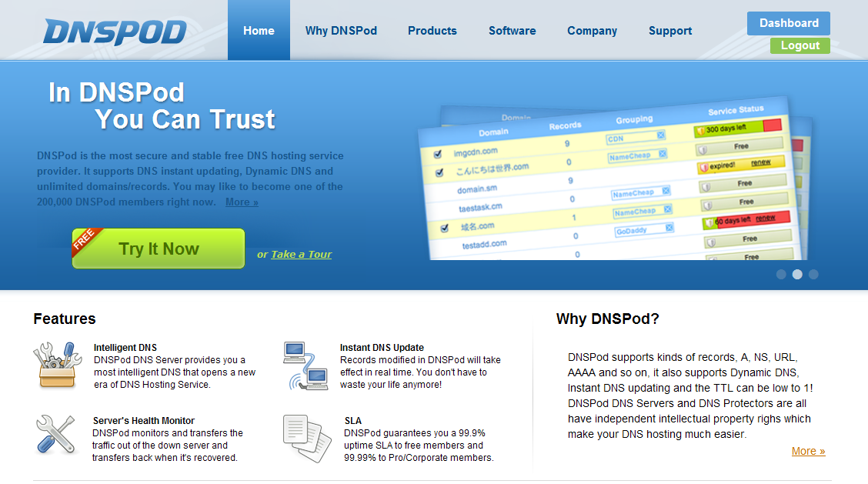Follow the Take a Tour link
868x484 pixels.
tap(301, 254)
